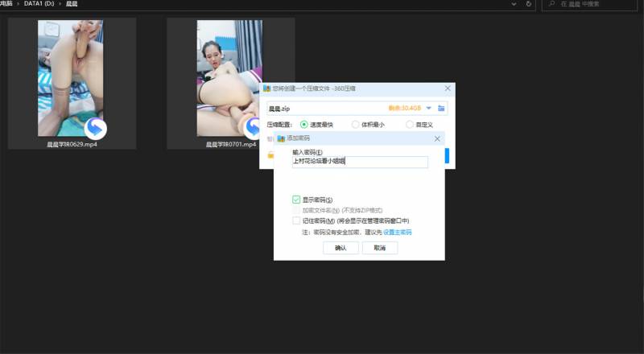Open the address bar history dropdown

(514, 4)
